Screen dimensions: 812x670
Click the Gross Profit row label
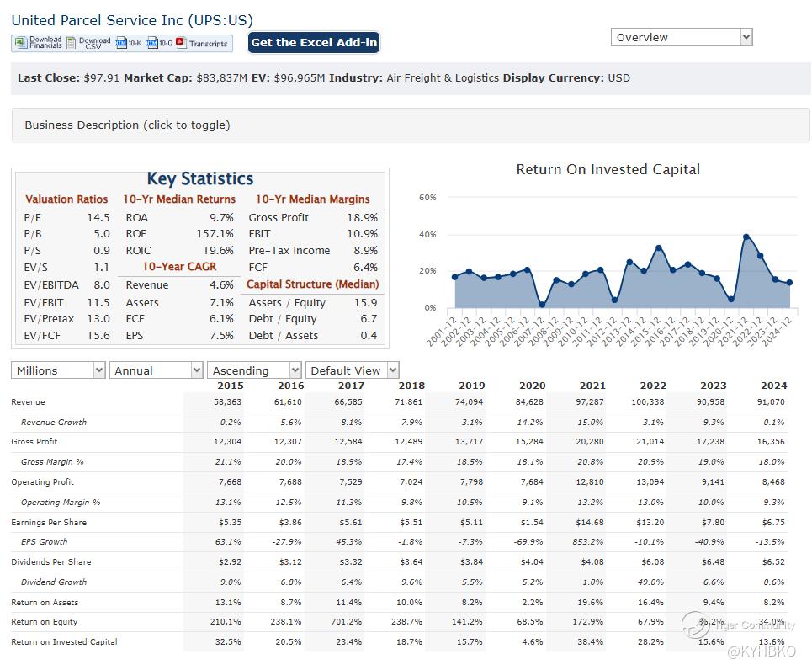point(34,442)
